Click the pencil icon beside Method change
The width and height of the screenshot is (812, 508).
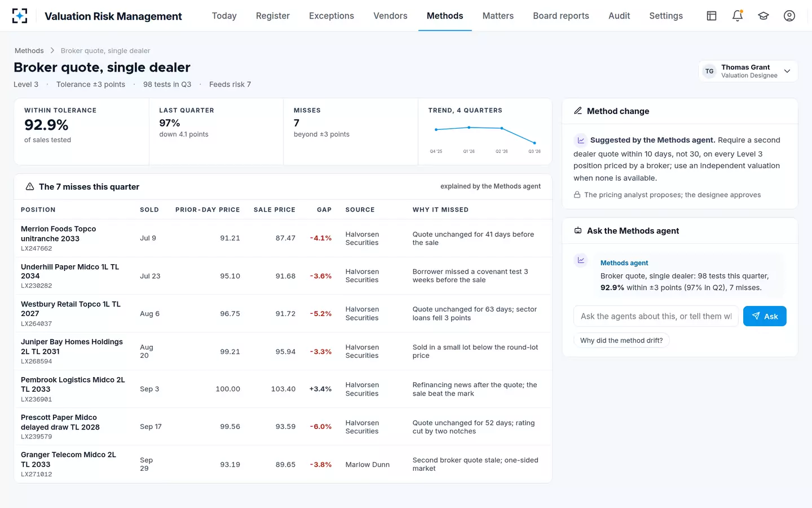578,111
